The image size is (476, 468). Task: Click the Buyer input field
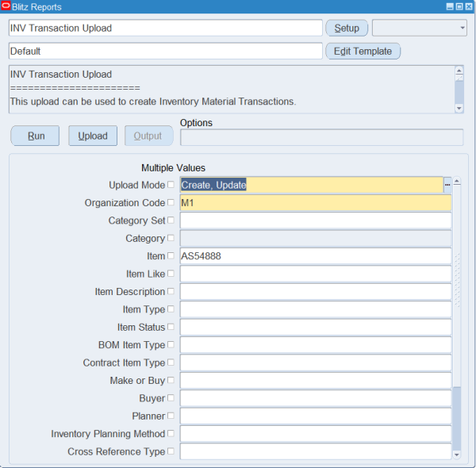click(316, 398)
